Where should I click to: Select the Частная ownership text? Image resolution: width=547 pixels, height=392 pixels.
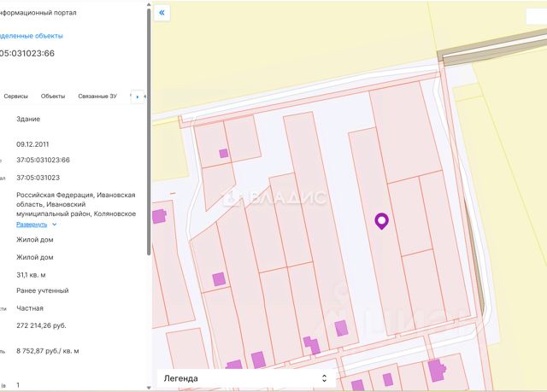pos(30,308)
